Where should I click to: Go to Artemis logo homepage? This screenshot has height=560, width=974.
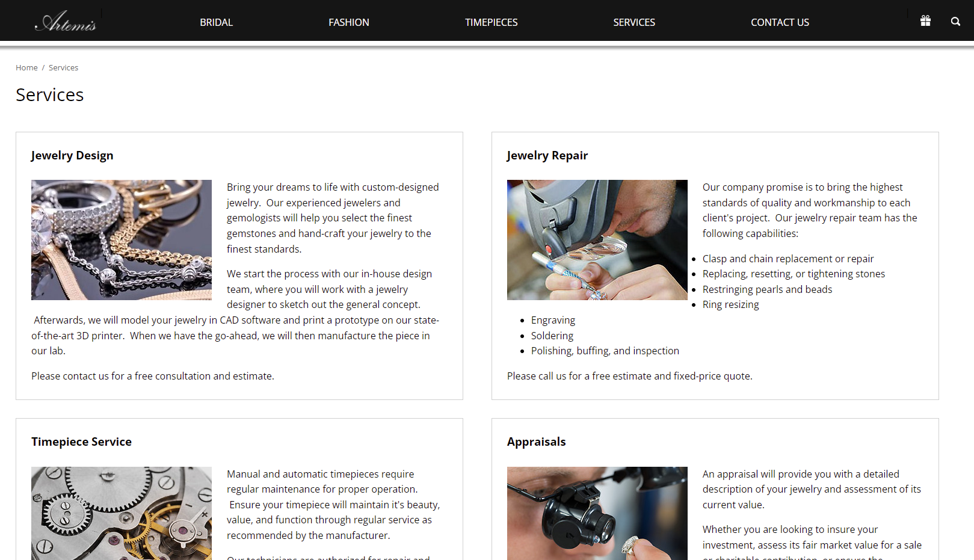66,21
